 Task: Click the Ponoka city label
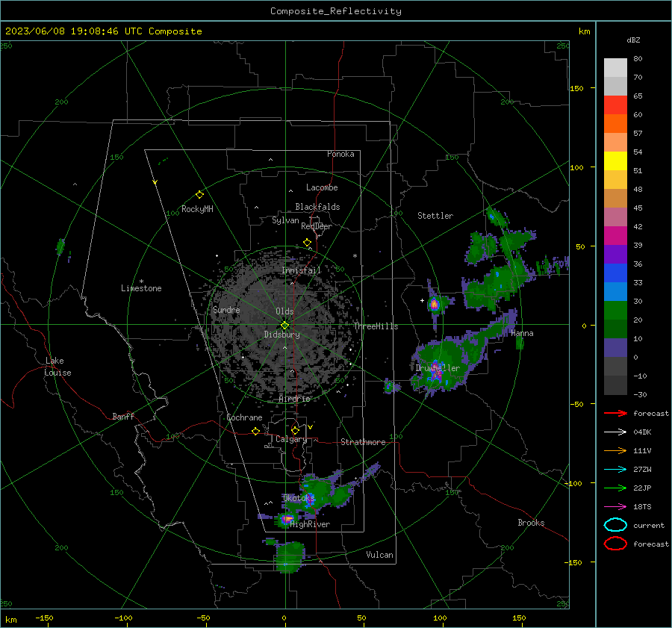pos(340,154)
